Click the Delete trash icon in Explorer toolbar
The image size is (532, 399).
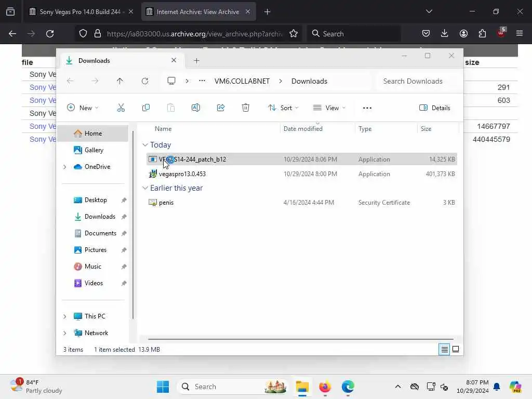246,108
